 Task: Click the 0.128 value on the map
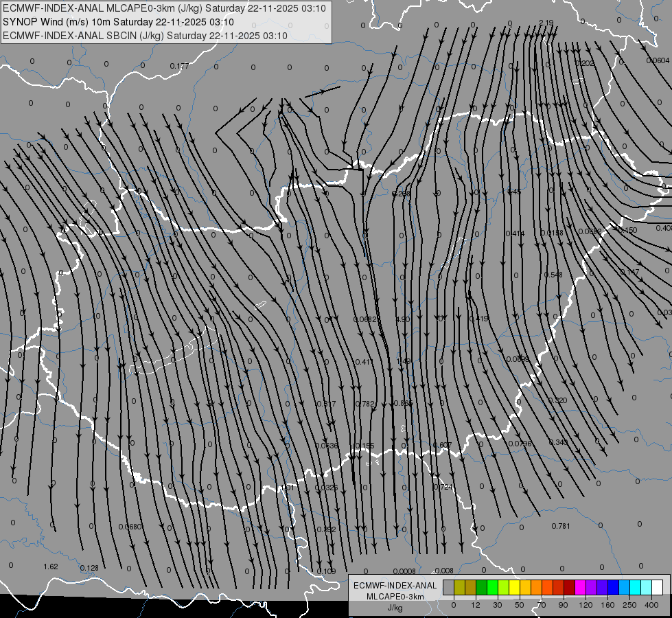pos(89,569)
